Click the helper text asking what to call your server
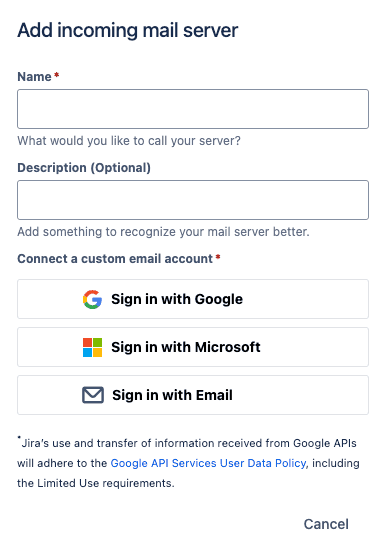Viewport: 386px width, 556px height. coord(129,141)
